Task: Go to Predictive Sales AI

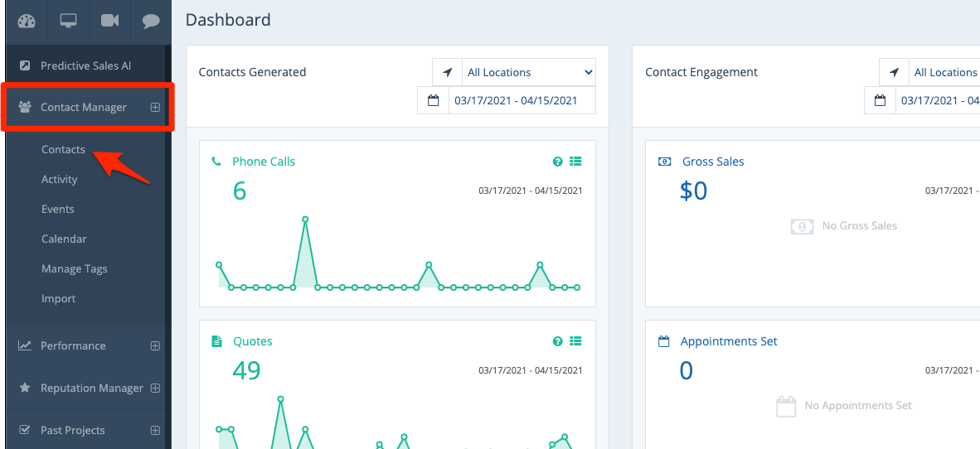Action: (x=85, y=65)
